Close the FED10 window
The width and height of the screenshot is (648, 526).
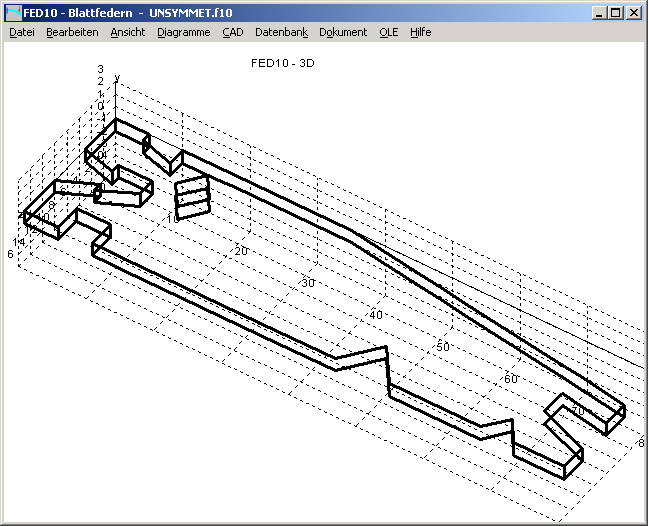pos(632,13)
